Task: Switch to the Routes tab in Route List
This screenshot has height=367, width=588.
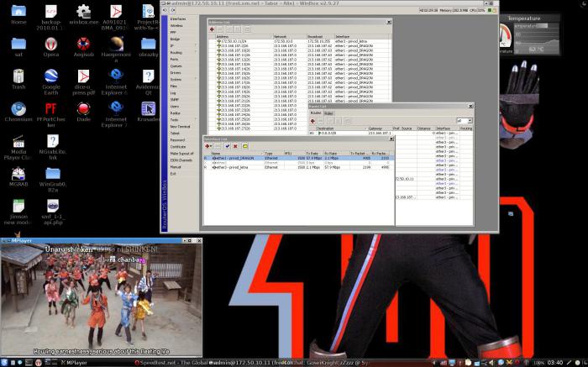Action: [x=316, y=113]
